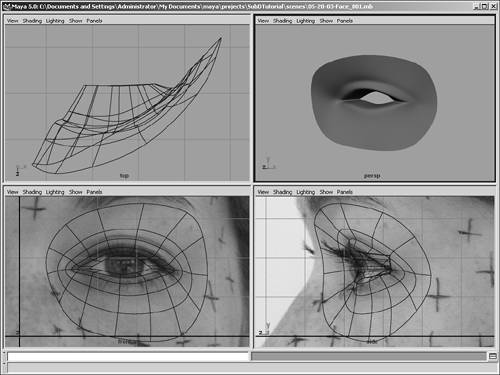Click the eye wireframe mesh in front viewport
The image size is (500, 375).
(127, 272)
